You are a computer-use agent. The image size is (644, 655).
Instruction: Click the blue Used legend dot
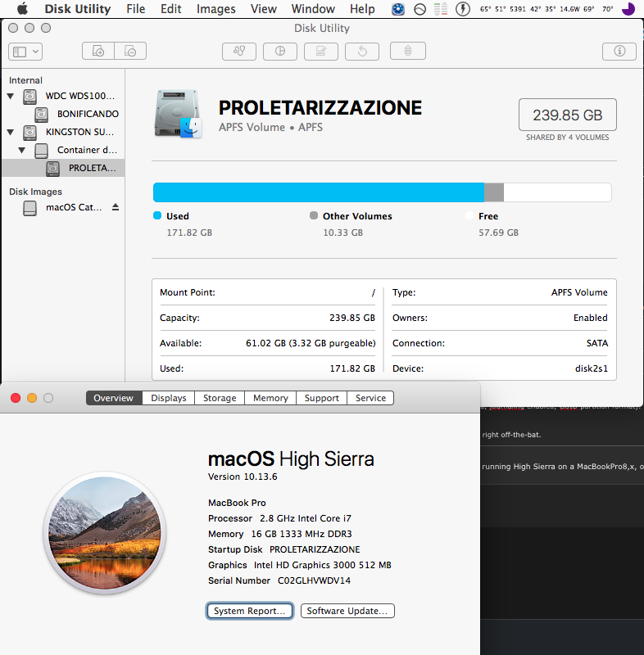tap(157, 215)
